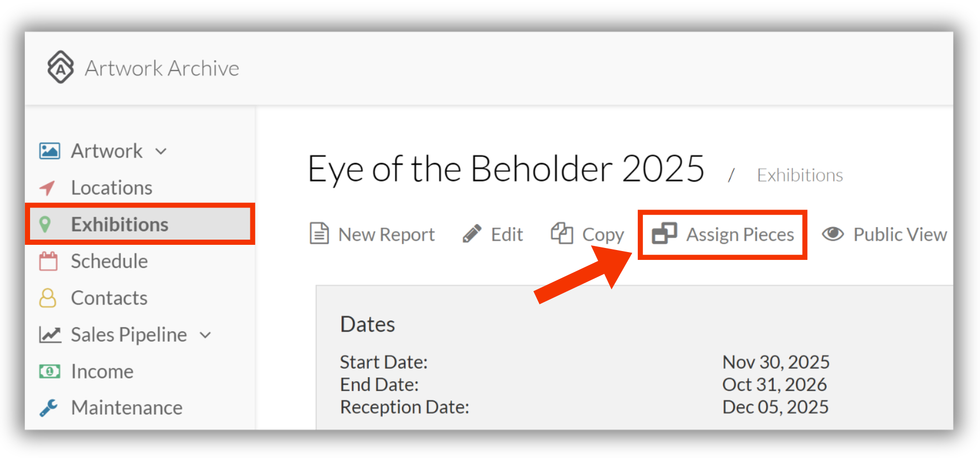Open the Income money icon
The width and height of the screenshot is (980, 458).
tap(50, 371)
